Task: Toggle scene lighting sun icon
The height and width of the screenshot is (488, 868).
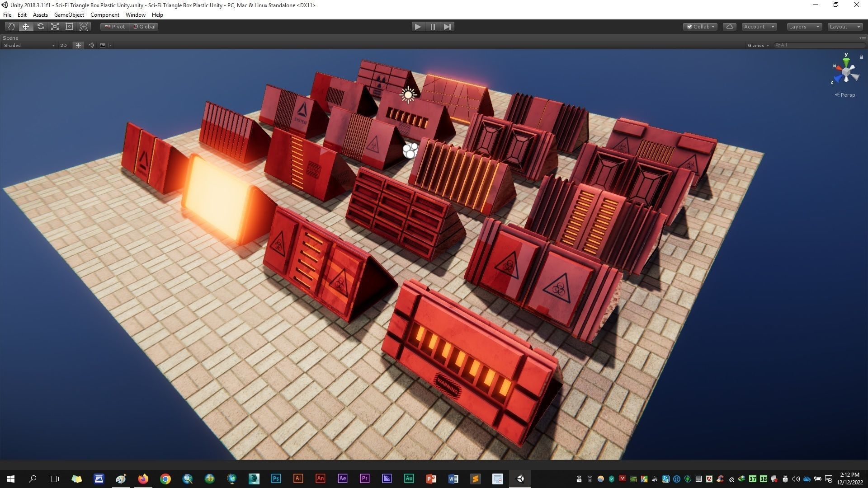Action: tap(78, 45)
